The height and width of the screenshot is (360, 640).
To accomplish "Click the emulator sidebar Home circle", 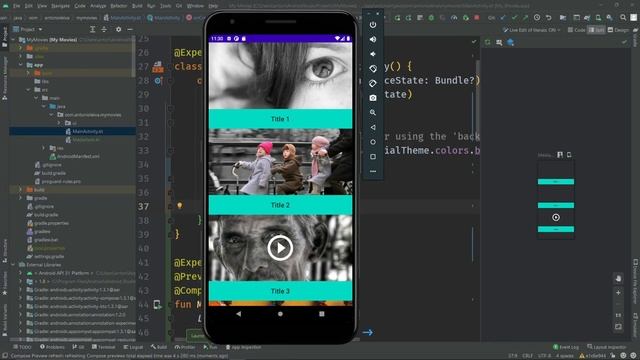I will pyautogui.click(x=373, y=142).
